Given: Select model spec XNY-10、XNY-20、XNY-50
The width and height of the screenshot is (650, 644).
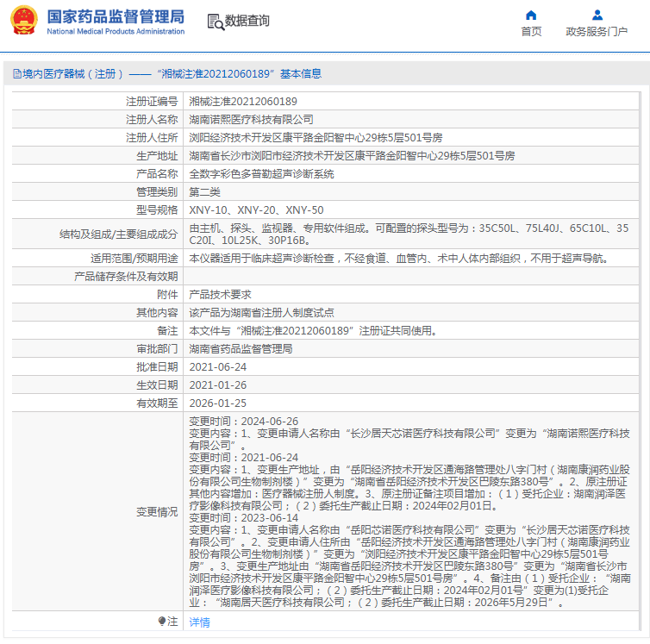Looking at the screenshot, I should pyautogui.click(x=256, y=210).
